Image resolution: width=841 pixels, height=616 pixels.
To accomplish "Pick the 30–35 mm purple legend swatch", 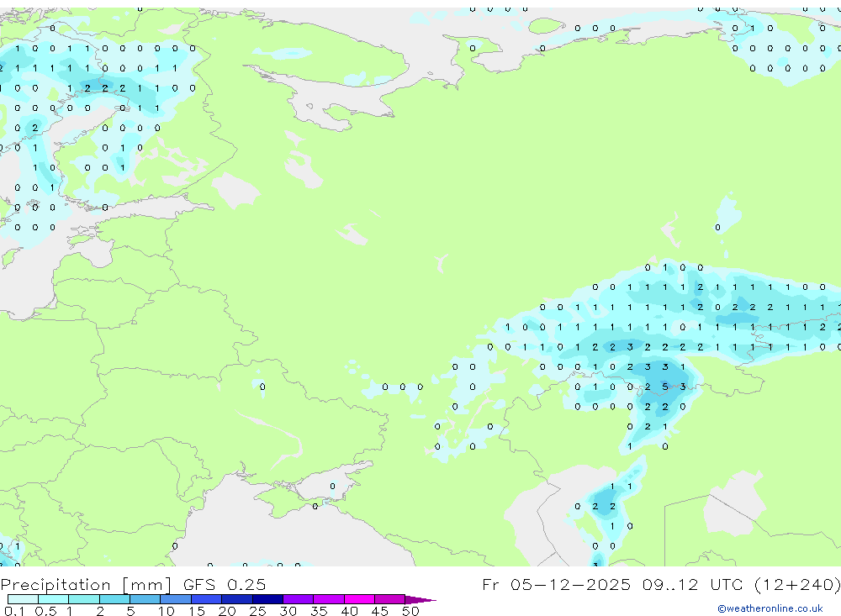I will [x=299, y=599].
